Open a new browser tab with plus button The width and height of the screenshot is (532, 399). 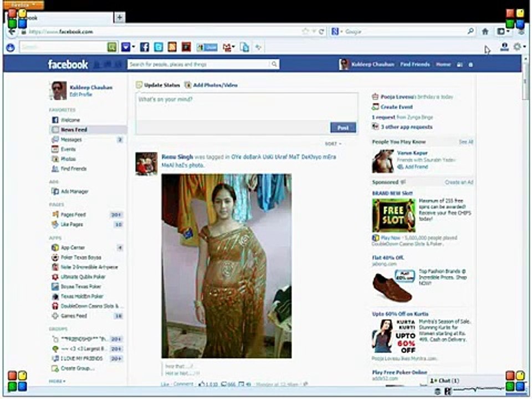(120, 17)
